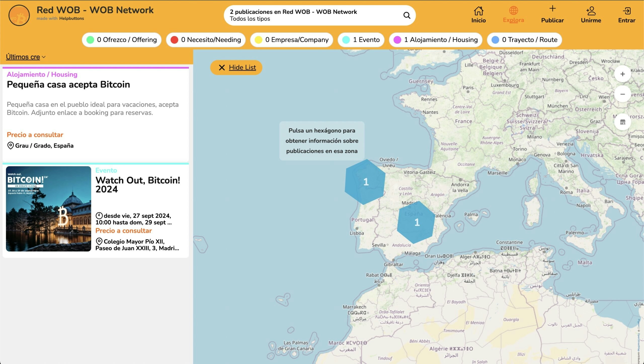Click the orange Bitcoin WOB logo
Viewport: 644px width, 364px height.
click(x=19, y=15)
